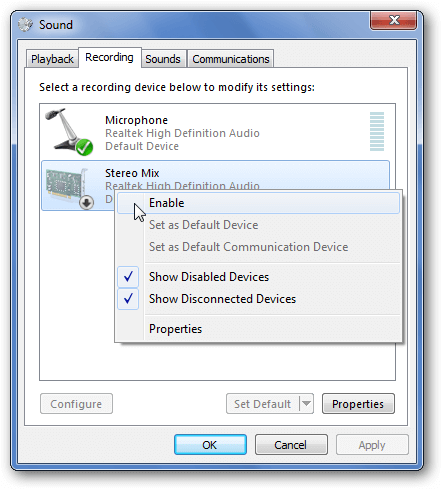Viewport: 442px width, 489px height.
Task: Click the green checkmark badge on Microphone
Action: click(x=84, y=147)
